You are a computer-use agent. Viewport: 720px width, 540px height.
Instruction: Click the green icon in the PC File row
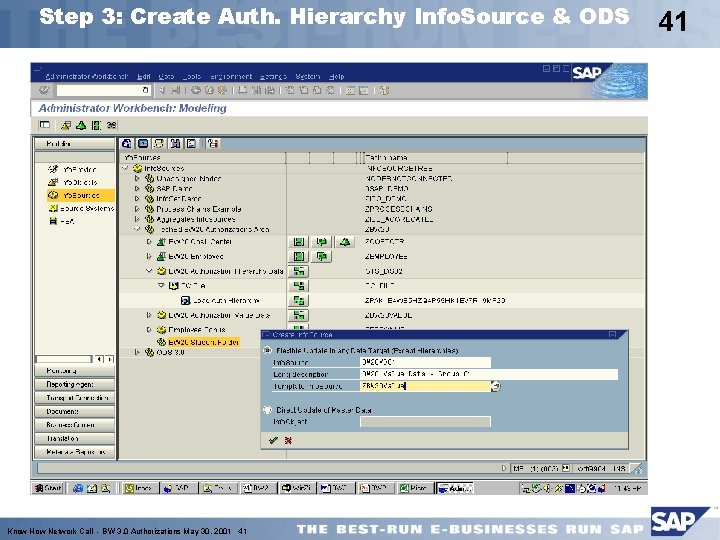click(298, 286)
